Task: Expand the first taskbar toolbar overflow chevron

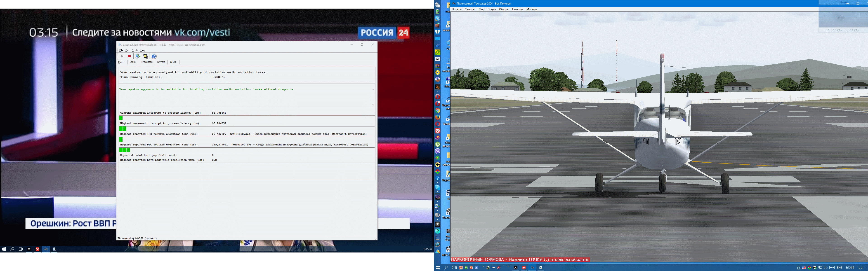Action: (x=483, y=267)
